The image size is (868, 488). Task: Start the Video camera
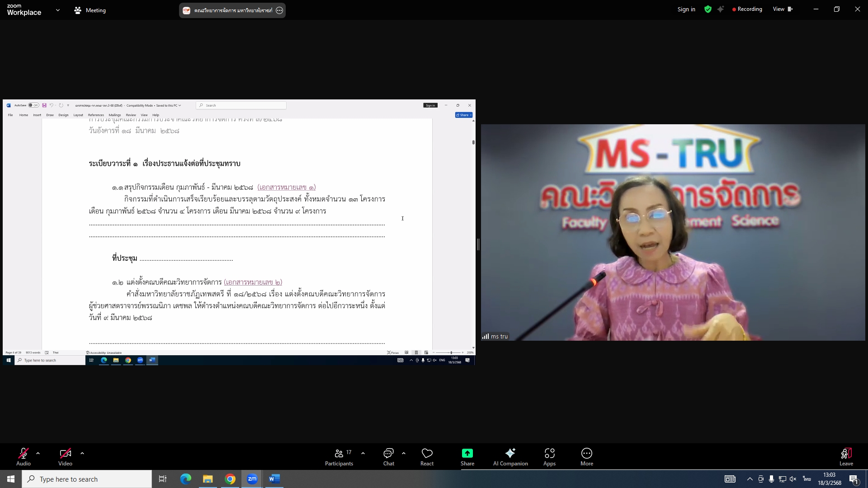point(65,453)
